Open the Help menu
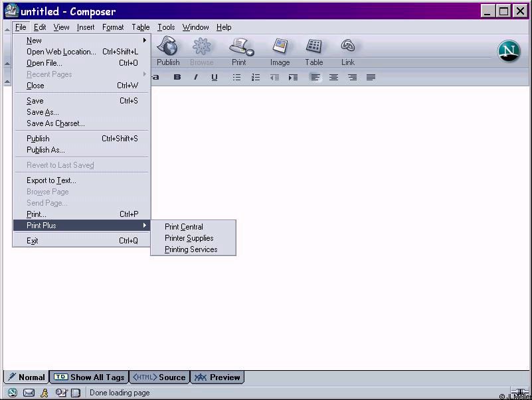Image resolution: width=532 pixels, height=400 pixels. [224, 27]
